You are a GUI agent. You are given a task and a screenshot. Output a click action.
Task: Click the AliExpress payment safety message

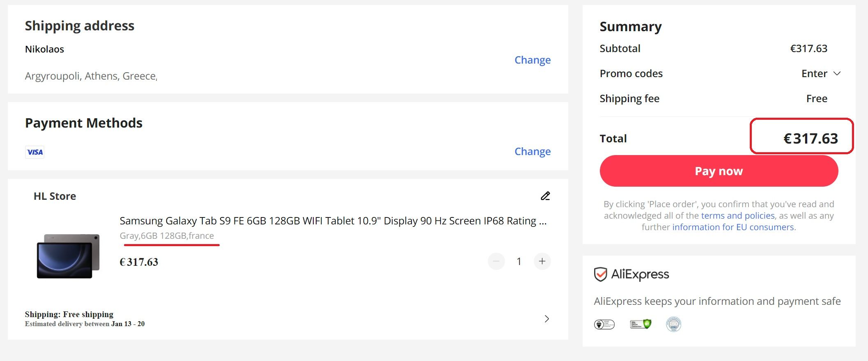tap(717, 301)
